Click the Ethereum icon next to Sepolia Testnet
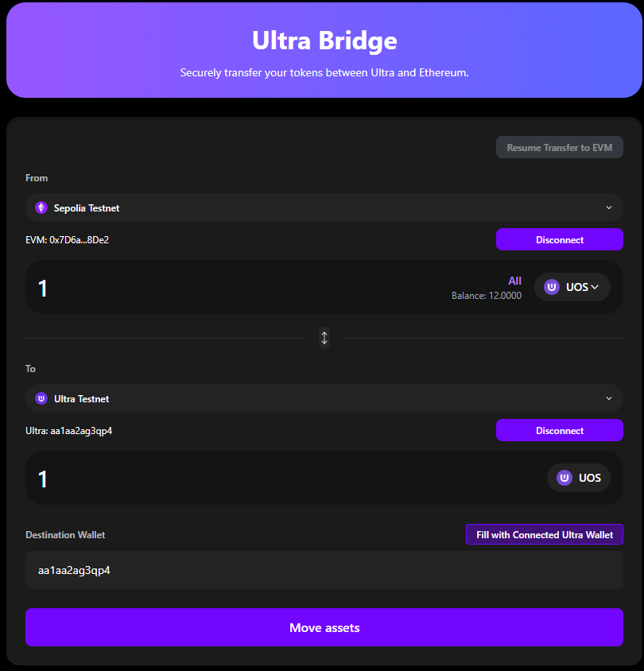Viewport: 644px width, 671px height. [41, 208]
